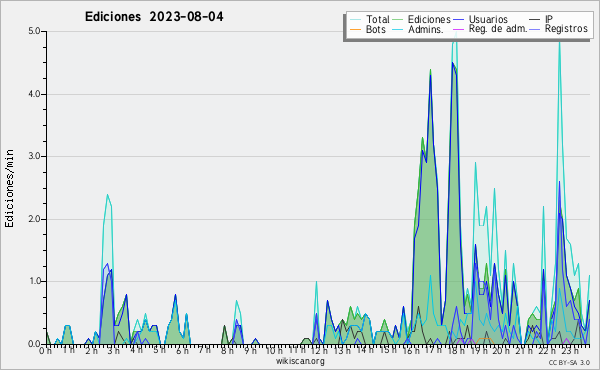Screen dimensions: 600x370
Task: Click the Ediciones/min y-axis label
Action: tap(9, 188)
